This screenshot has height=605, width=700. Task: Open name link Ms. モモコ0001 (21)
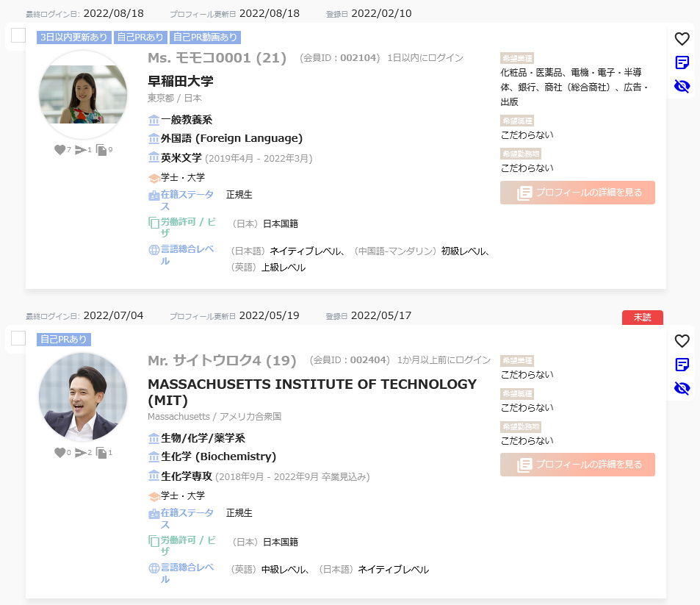click(x=217, y=57)
